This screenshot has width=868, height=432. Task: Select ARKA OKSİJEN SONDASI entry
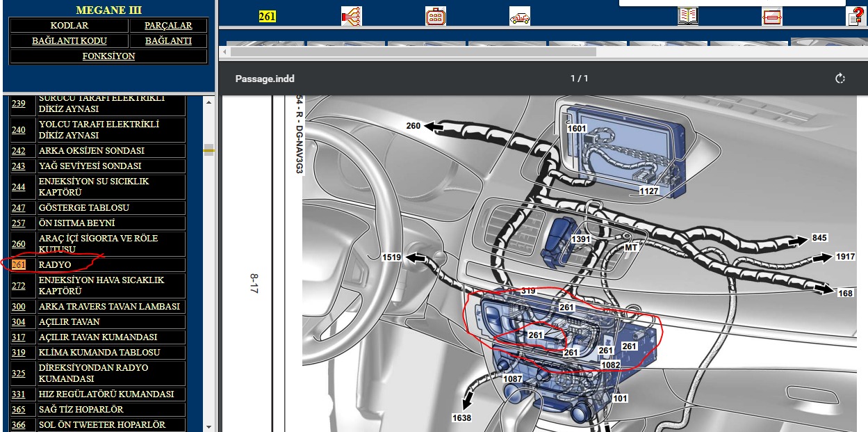point(92,151)
